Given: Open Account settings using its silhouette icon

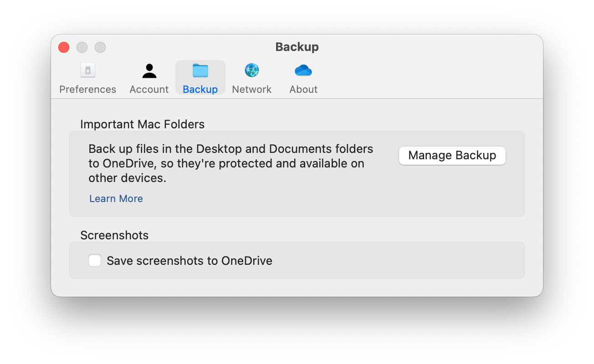Looking at the screenshot, I should pos(148,70).
